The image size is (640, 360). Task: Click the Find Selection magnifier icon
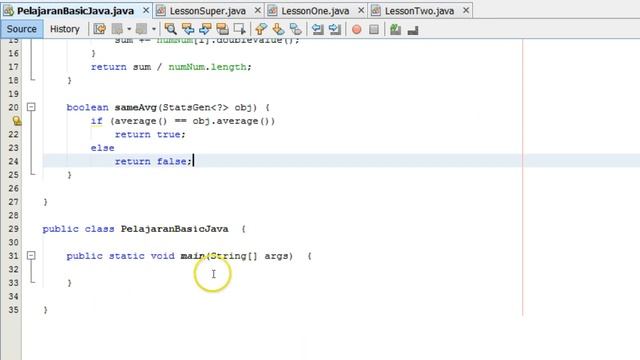tap(170, 29)
